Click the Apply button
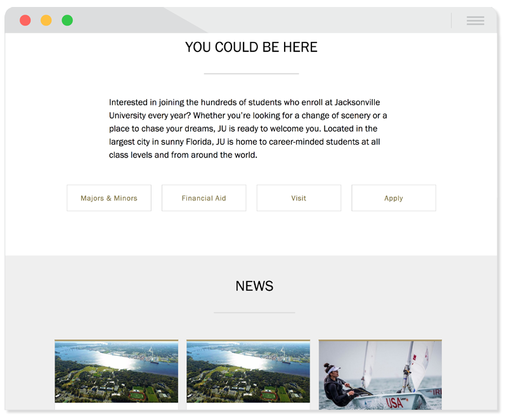 click(393, 198)
